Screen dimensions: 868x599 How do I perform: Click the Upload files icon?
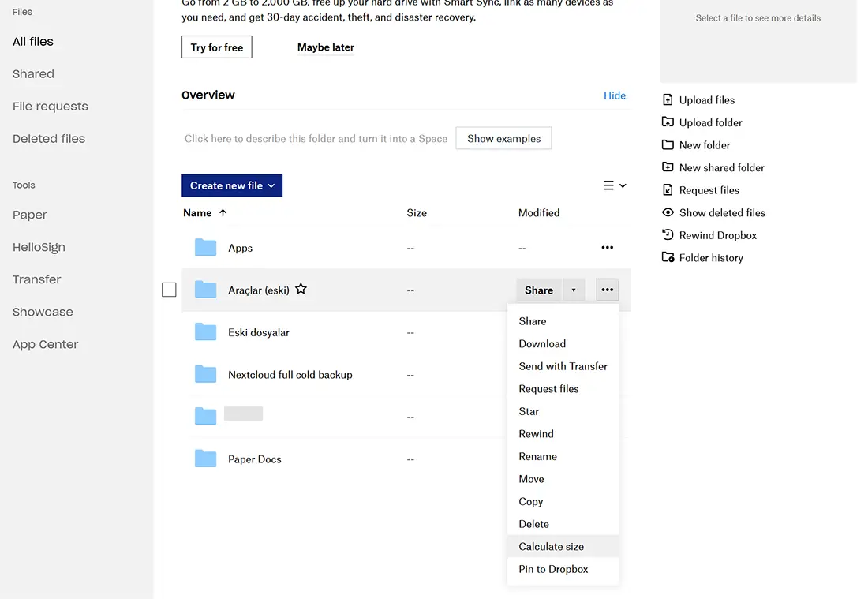pos(668,99)
